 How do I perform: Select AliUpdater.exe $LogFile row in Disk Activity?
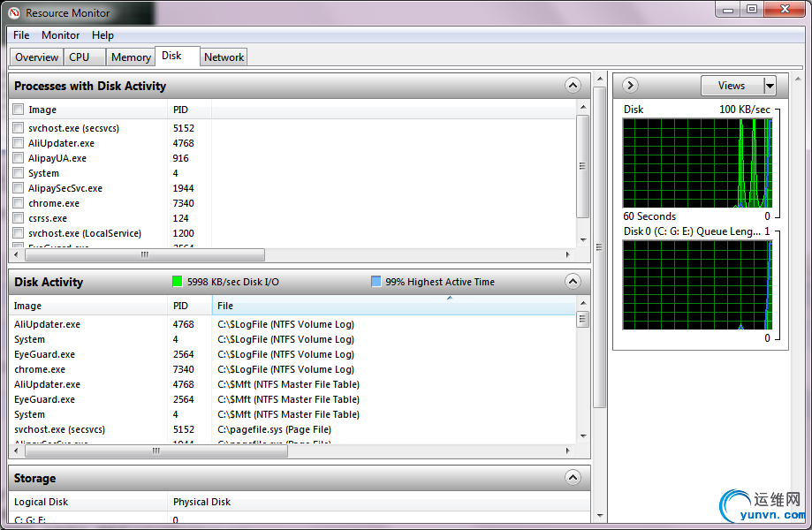[x=292, y=324]
